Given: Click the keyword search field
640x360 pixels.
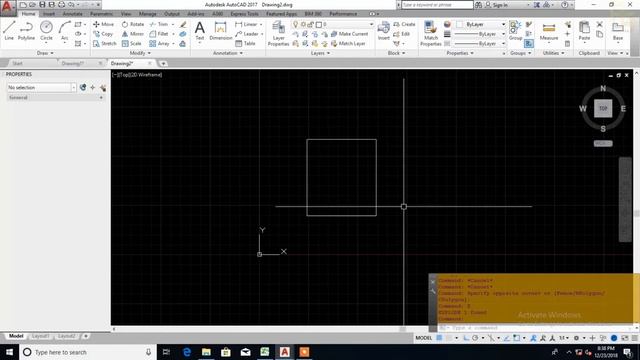Looking at the screenshot, I should tap(437, 5).
